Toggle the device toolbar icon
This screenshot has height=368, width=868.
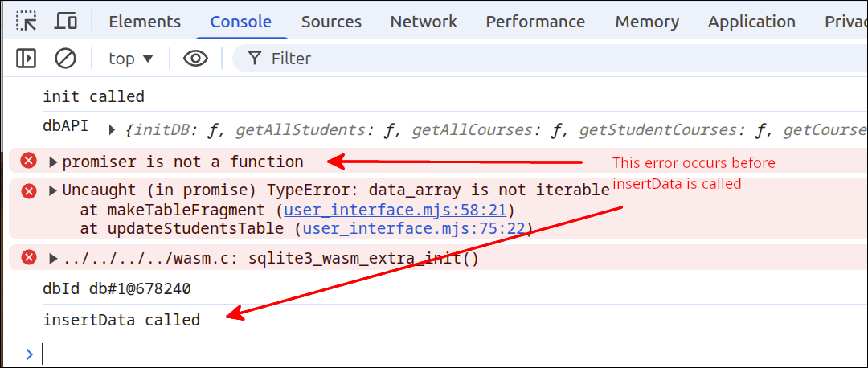tap(66, 22)
